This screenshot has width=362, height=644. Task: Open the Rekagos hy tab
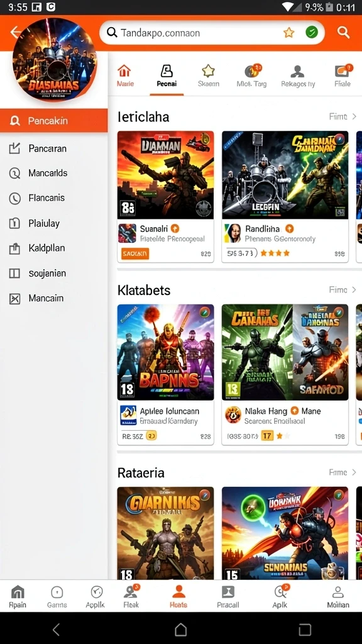click(x=298, y=76)
